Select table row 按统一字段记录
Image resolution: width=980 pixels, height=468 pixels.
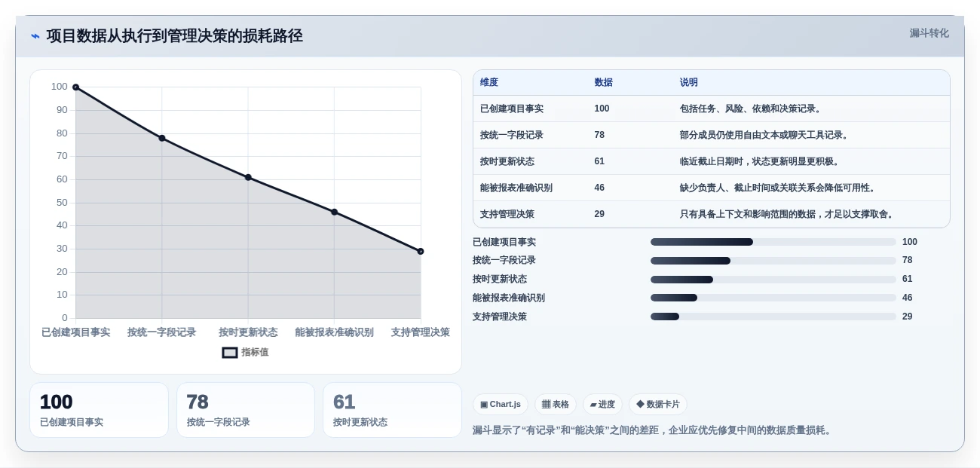[712, 135]
